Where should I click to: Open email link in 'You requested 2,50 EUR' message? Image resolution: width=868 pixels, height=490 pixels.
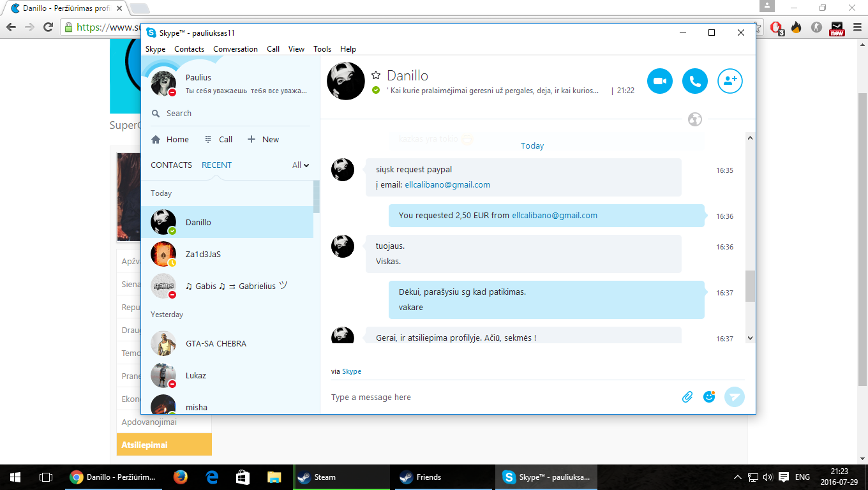pos(555,216)
